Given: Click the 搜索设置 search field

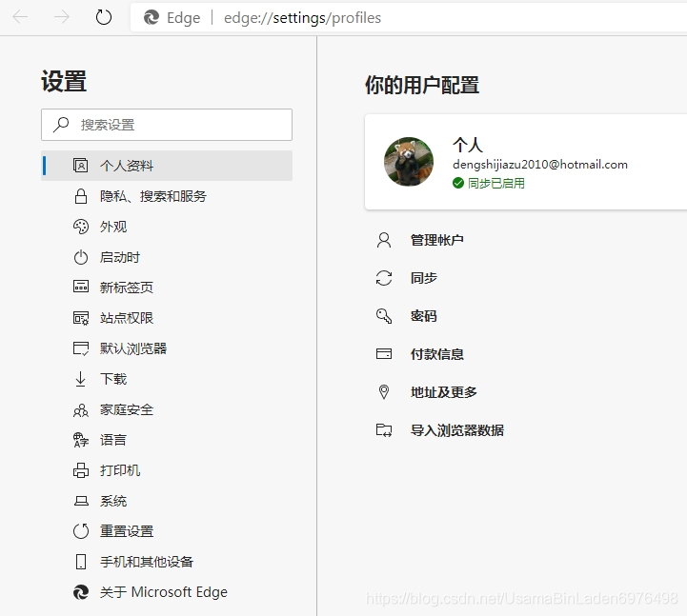Looking at the screenshot, I should coord(167,125).
